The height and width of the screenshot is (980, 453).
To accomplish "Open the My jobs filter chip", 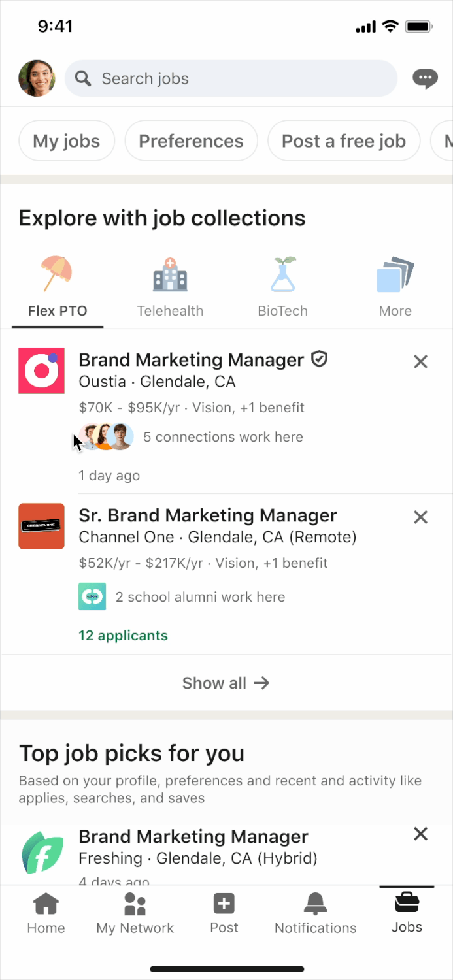I will 67,141.
